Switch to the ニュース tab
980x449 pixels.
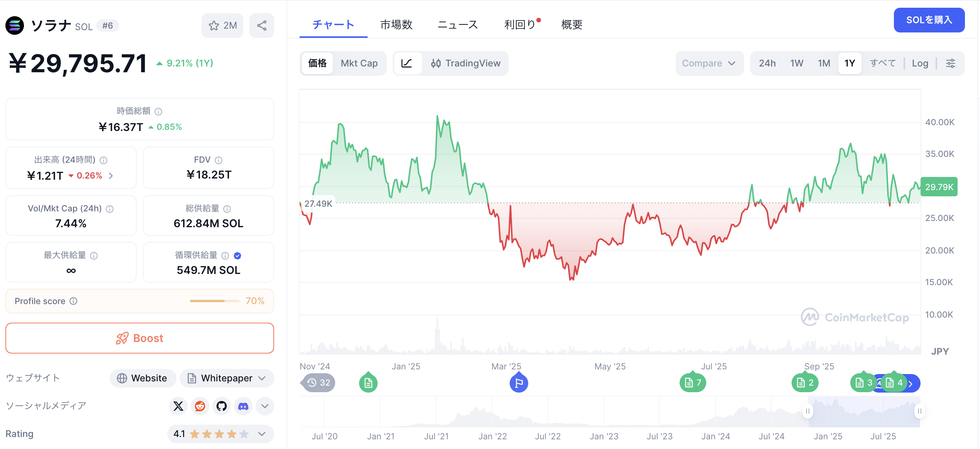[x=458, y=25]
